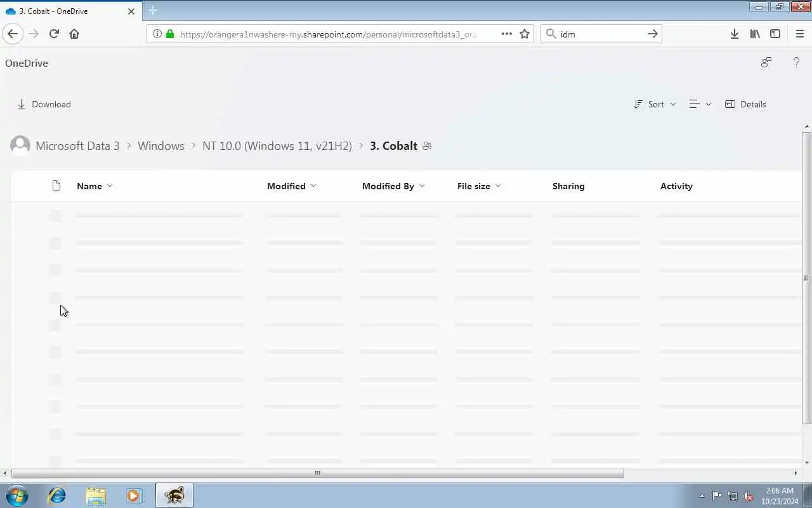Click the scroll left arrow

(x=6, y=473)
